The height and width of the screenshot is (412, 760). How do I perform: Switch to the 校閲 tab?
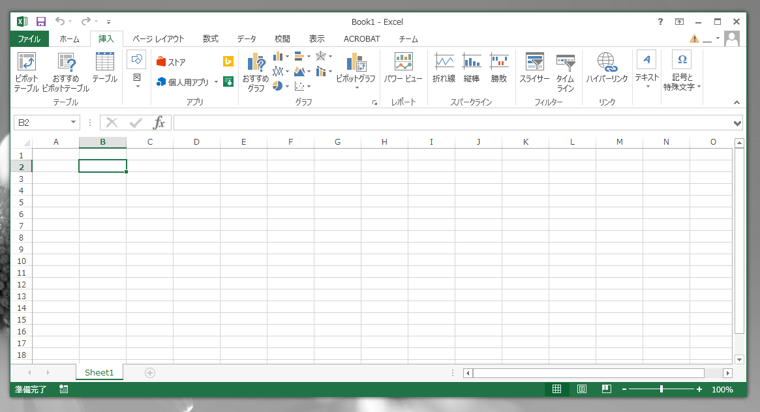pos(282,39)
